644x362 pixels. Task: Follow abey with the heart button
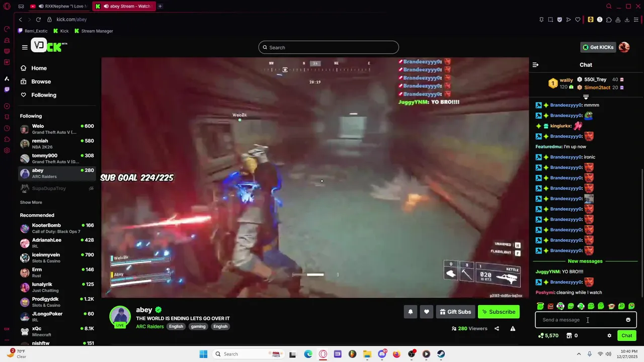click(427, 312)
